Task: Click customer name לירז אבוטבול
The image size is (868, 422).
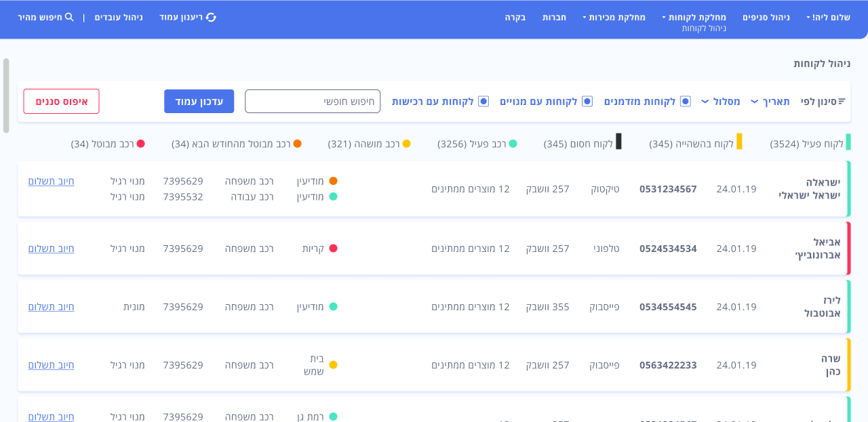Action: pyautogui.click(x=822, y=307)
